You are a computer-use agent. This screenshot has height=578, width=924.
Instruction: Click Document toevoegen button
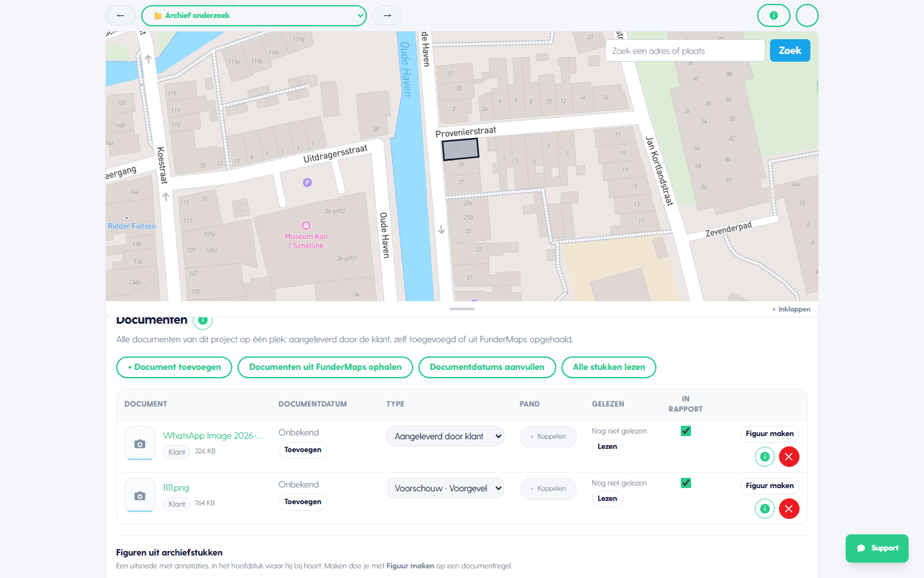click(x=174, y=367)
